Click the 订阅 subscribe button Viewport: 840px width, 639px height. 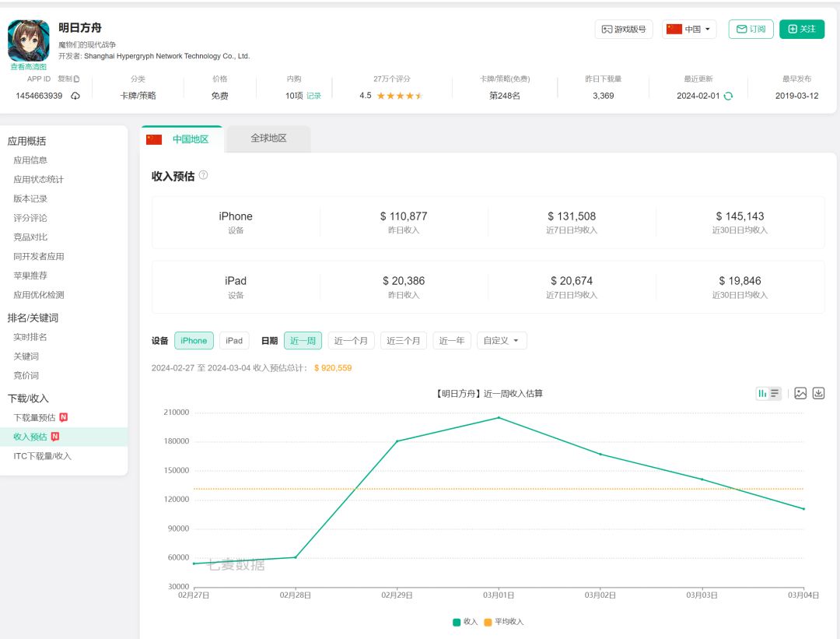[x=751, y=30]
